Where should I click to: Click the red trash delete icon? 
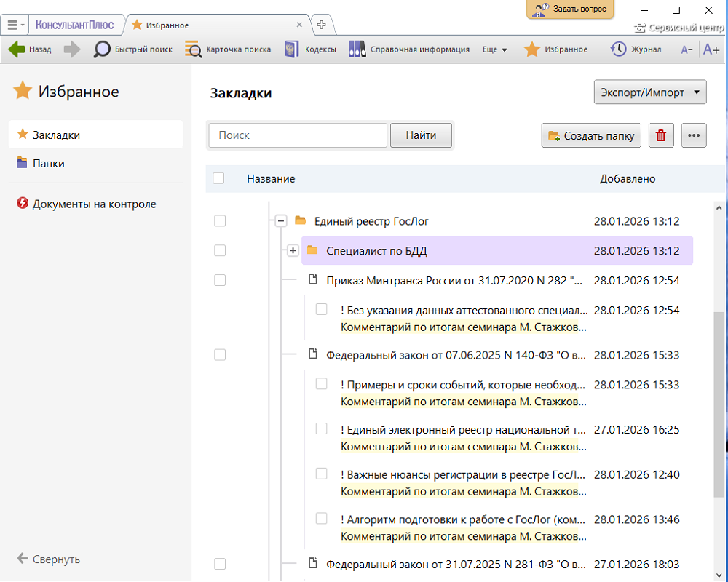[x=661, y=135]
